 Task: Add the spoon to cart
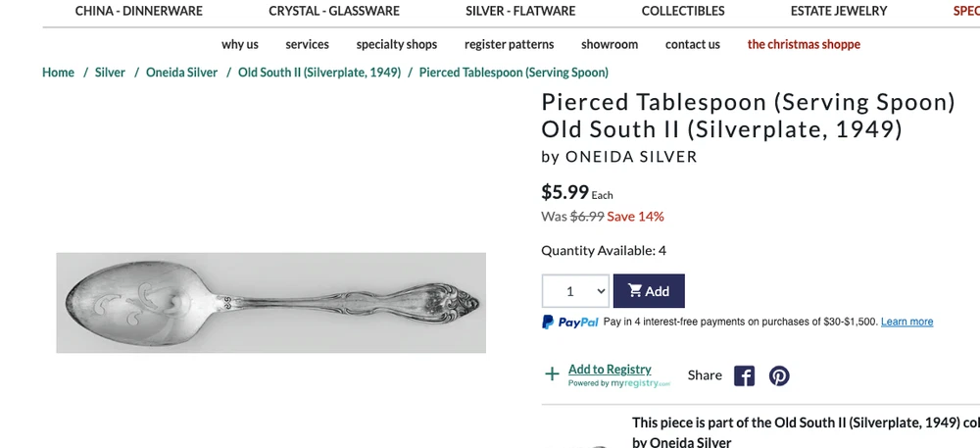[x=649, y=291]
